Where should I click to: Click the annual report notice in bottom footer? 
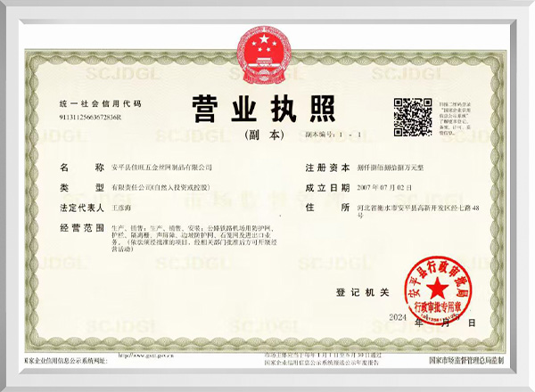point(323,359)
